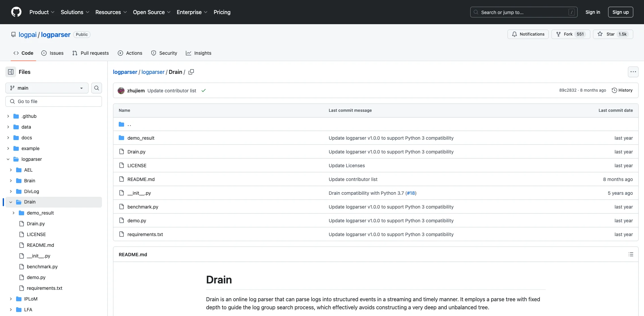Open README.md in the file table
The image size is (644, 316).
pyautogui.click(x=141, y=179)
